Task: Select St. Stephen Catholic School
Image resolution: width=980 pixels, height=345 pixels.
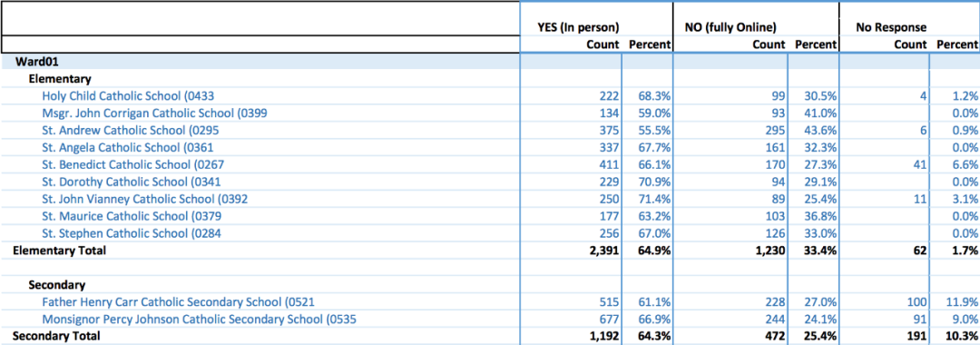Action: coord(132,233)
